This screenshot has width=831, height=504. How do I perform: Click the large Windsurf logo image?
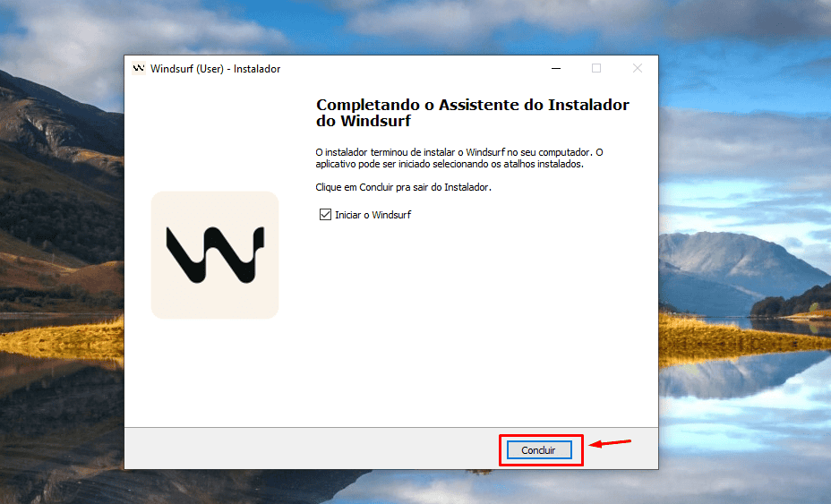pos(215,255)
